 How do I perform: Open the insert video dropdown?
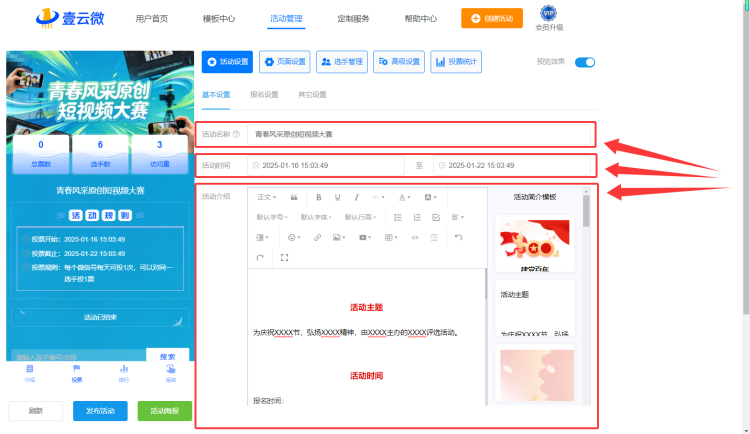click(x=365, y=237)
